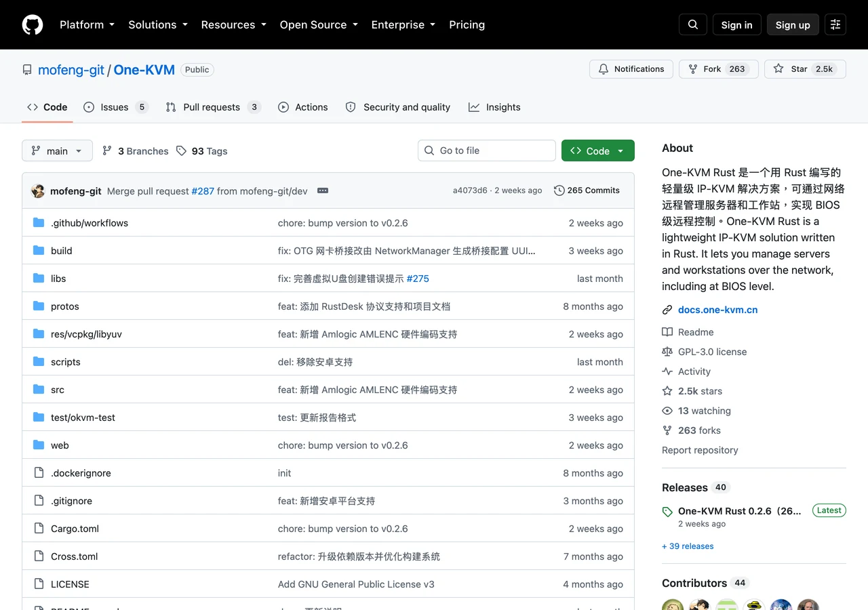The width and height of the screenshot is (868, 610).
Task: Click the Pricing menu item
Action: pyautogui.click(x=467, y=24)
